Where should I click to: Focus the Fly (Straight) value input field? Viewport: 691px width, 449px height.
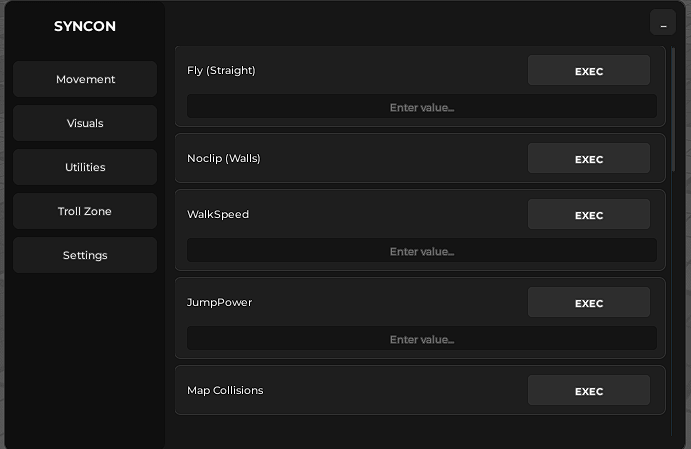[422, 106]
